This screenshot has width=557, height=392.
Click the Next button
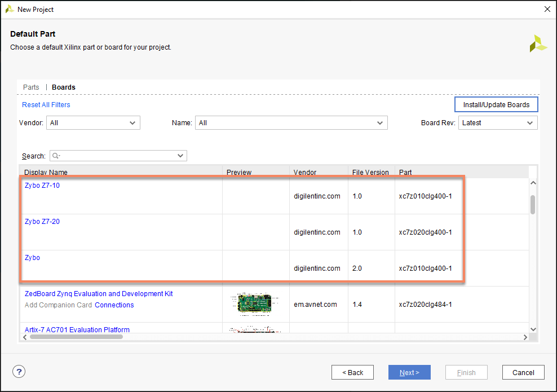pyautogui.click(x=409, y=372)
